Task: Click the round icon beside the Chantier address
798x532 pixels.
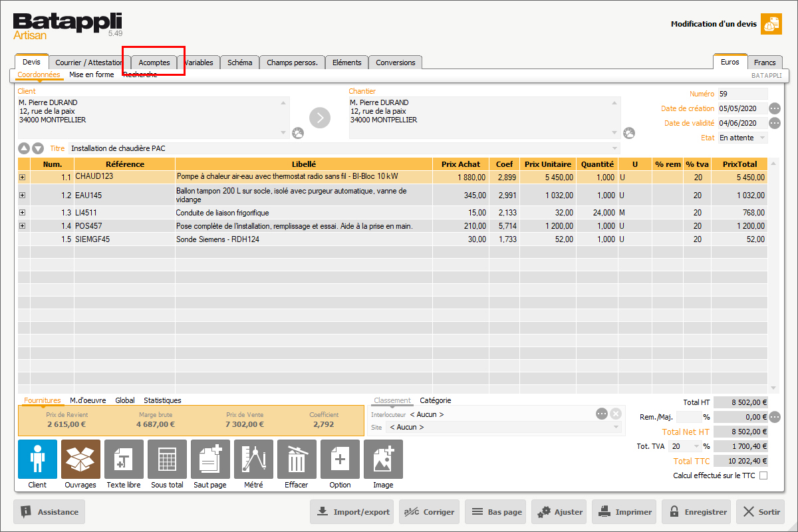Action: tap(628, 133)
